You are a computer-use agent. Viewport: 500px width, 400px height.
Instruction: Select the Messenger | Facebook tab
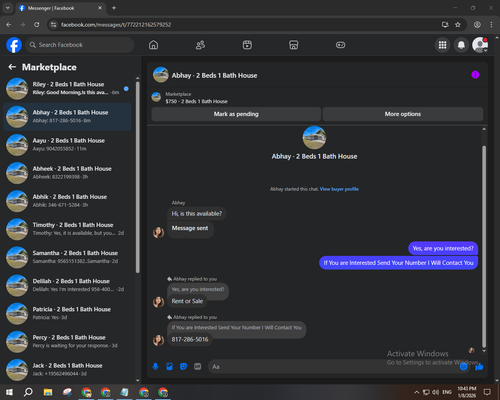[61, 8]
